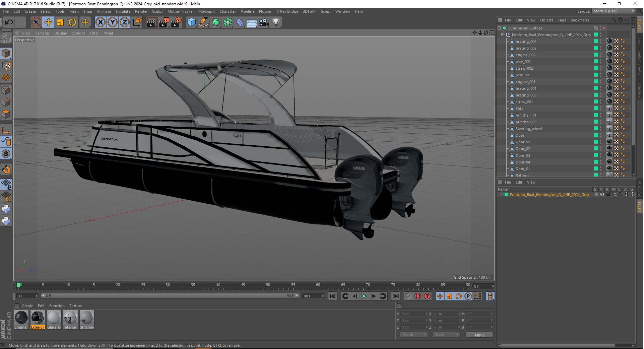Toggle Z-axis lock
The width and height of the screenshot is (644, 349).
point(125,22)
